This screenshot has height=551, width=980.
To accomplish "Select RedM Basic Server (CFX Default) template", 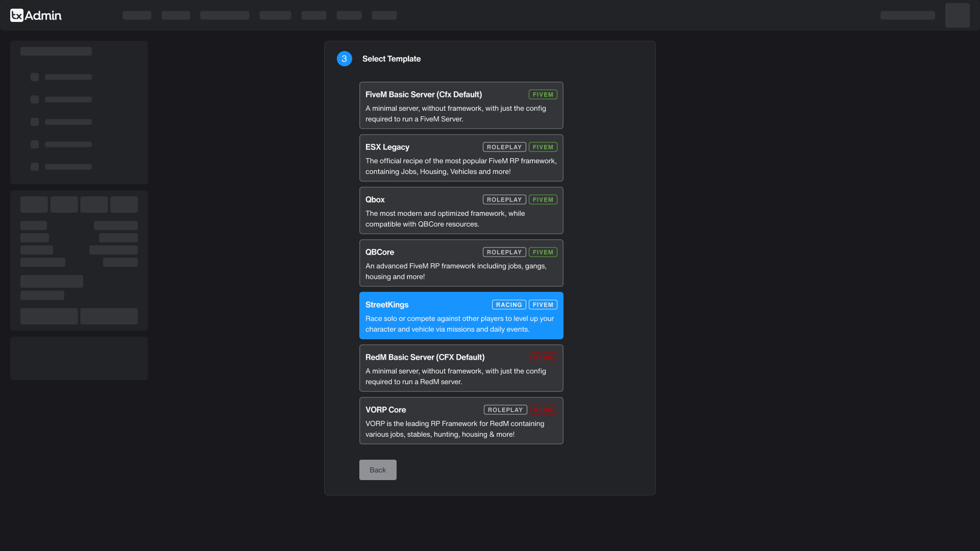I will [x=461, y=368].
